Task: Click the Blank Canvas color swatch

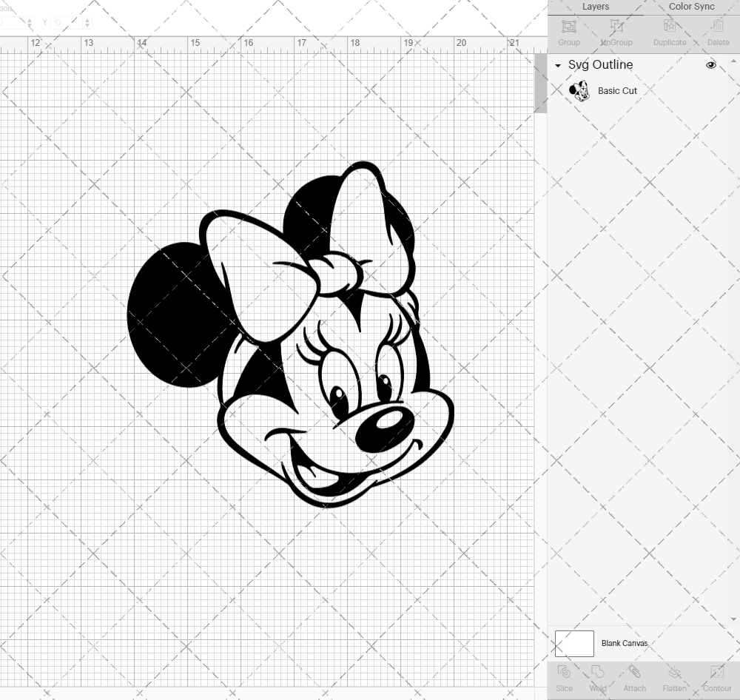Action: pyautogui.click(x=574, y=643)
